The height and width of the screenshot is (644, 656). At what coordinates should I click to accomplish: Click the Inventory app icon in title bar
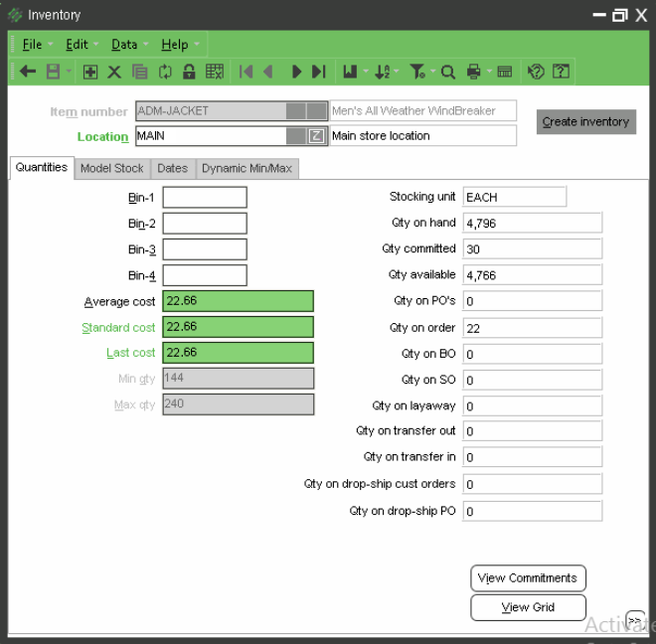pyautogui.click(x=15, y=16)
